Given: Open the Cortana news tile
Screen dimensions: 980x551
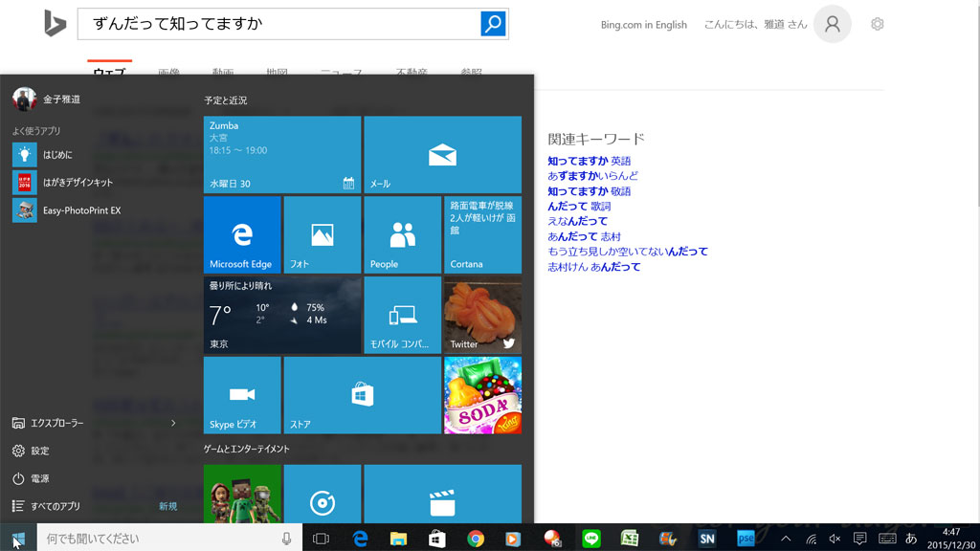Looking at the screenshot, I should point(482,235).
